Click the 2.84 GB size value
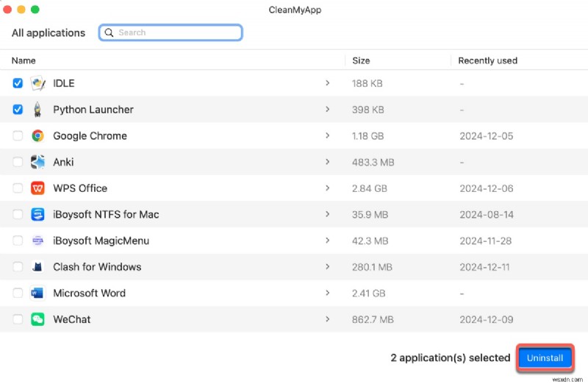 [370, 188]
